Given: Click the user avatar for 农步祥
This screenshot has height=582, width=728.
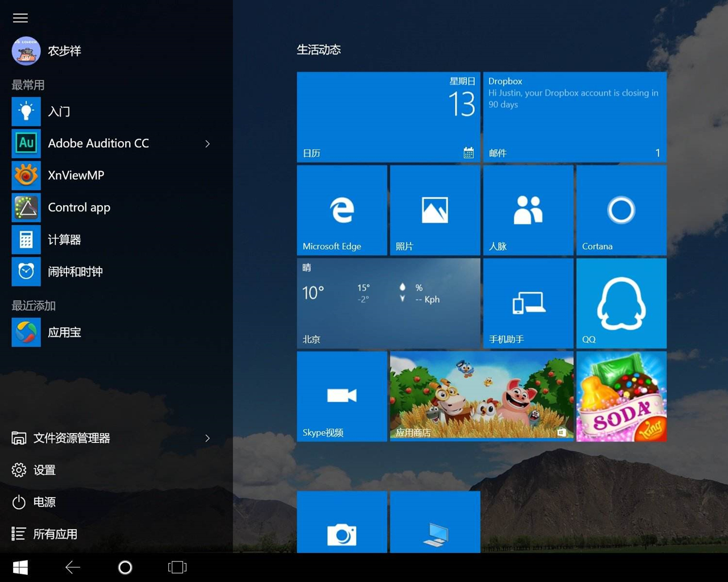Looking at the screenshot, I should pos(26,51).
